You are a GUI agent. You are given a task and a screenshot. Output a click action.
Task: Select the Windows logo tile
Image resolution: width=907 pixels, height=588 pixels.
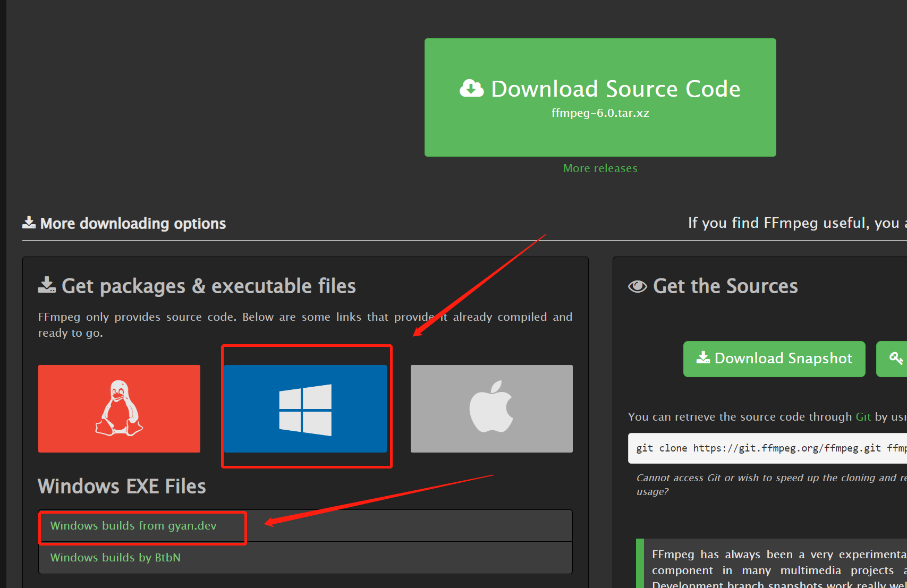[306, 408]
